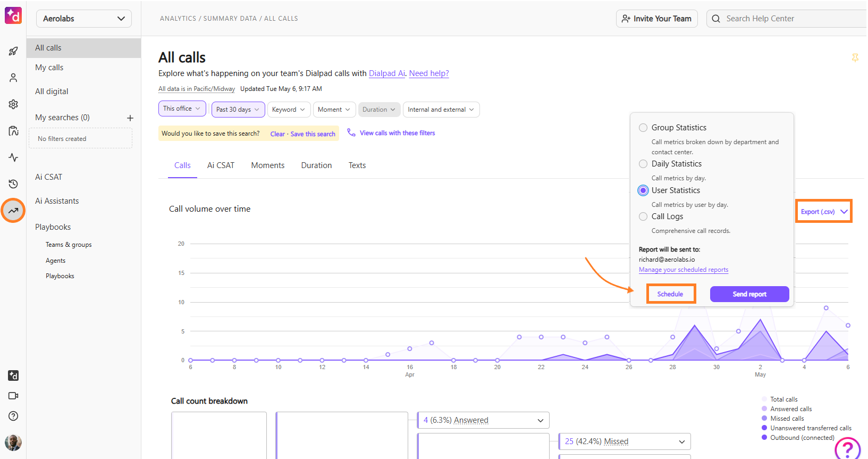Viewport: 868px width, 459px height.
Task: Click the Search Help Center field
Action: point(788,19)
